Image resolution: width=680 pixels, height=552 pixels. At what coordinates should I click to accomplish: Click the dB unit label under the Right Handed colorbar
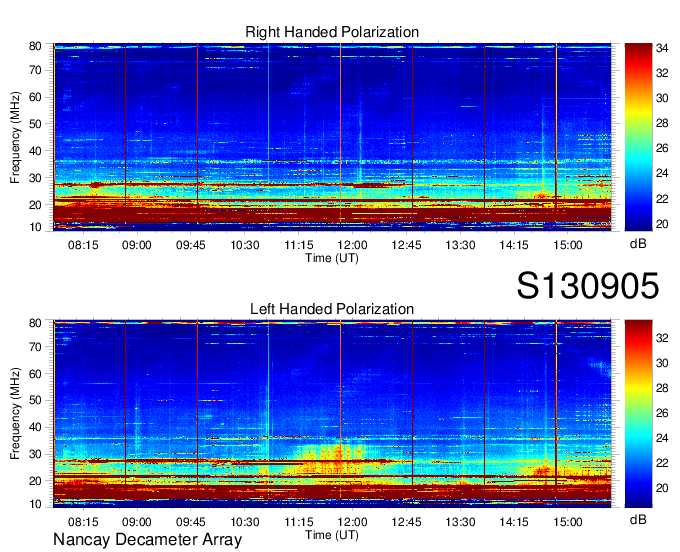(x=638, y=244)
